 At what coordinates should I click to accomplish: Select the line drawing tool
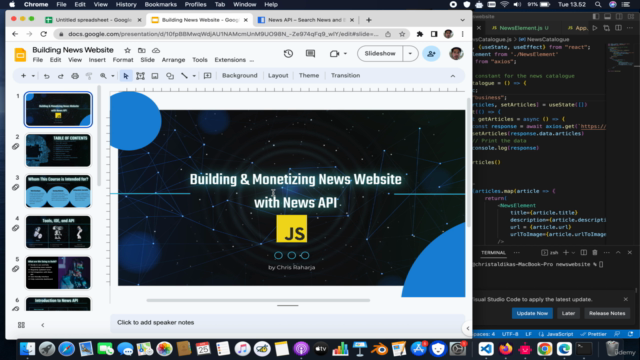184,76
